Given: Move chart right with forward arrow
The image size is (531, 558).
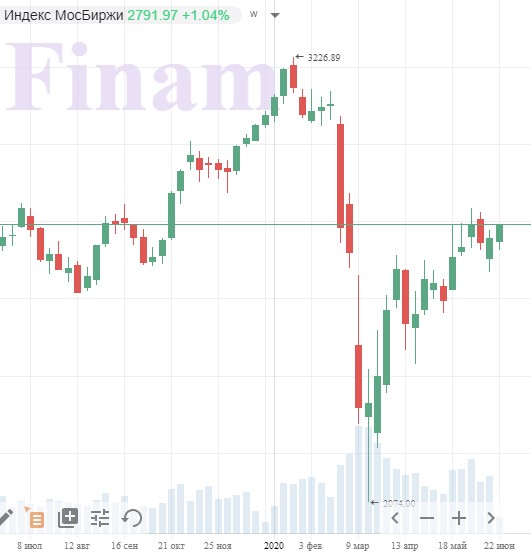Looking at the screenshot, I should click(491, 518).
